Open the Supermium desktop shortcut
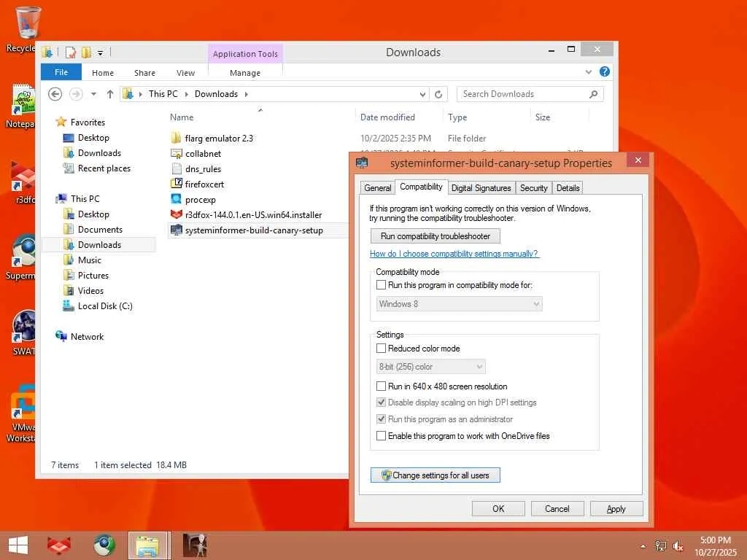The width and height of the screenshot is (747, 560). [23, 252]
